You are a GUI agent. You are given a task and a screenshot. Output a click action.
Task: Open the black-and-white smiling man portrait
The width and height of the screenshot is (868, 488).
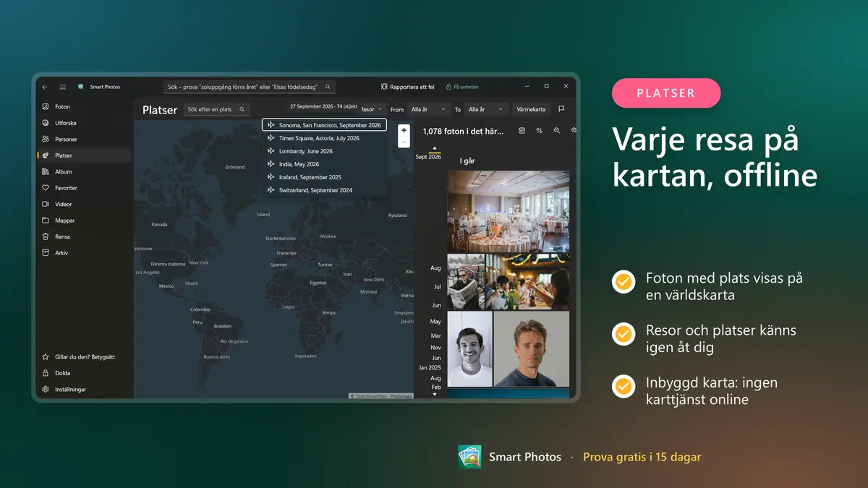[469, 349]
